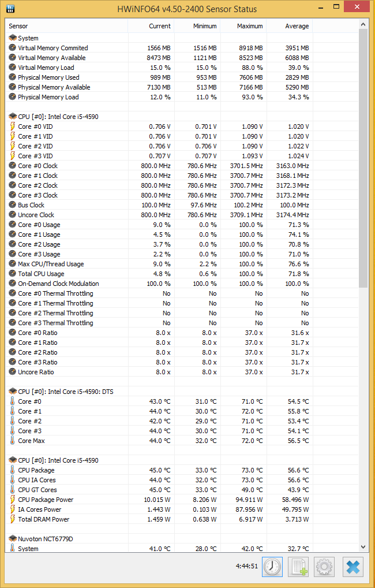375x588 pixels.
Task: Click the Total DRAM Power lightning icon
Action: coord(12,519)
